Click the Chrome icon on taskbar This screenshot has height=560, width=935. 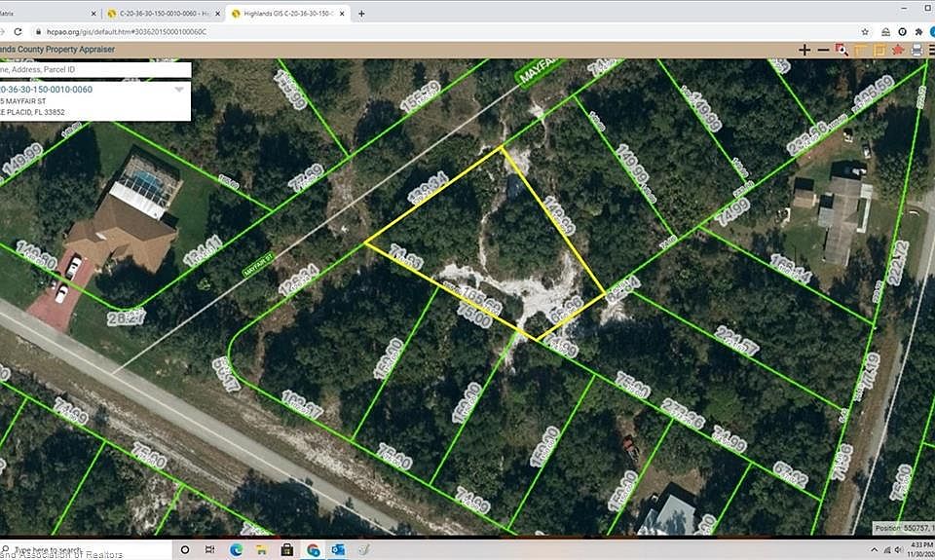(x=313, y=549)
